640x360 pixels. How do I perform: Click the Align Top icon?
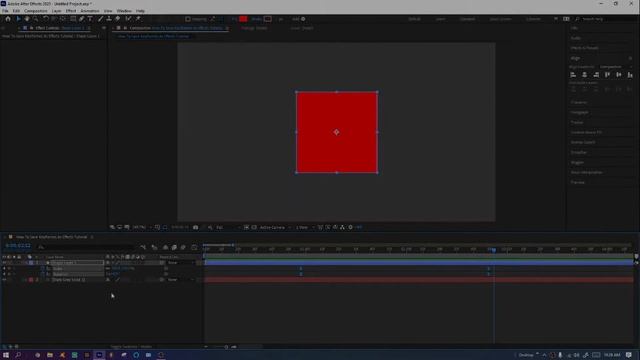point(607,75)
